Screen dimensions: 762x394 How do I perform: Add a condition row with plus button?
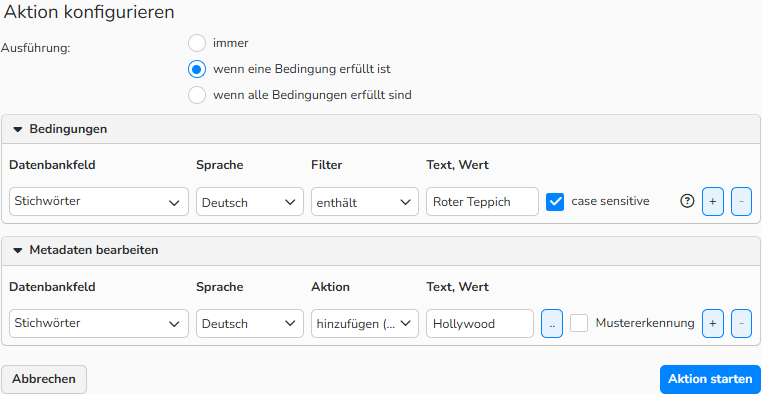click(x=713, y=202)
